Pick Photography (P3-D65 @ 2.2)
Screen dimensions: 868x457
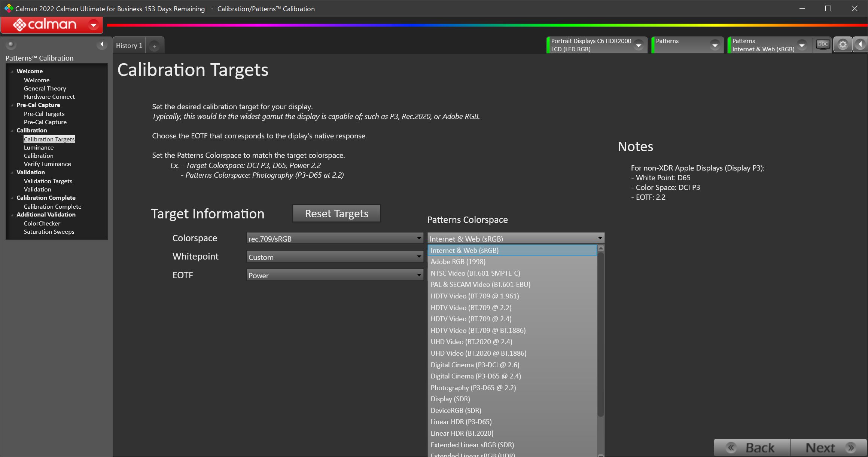click(x=512, y=388)
